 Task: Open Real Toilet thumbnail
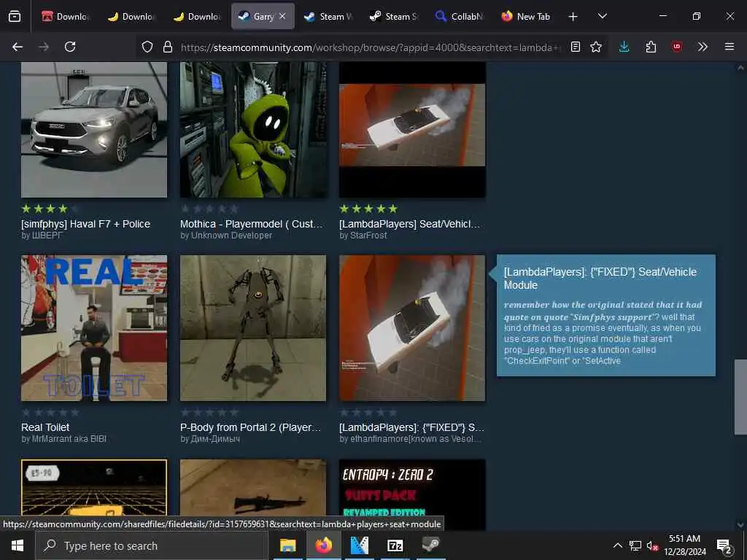tap(94, 327)
